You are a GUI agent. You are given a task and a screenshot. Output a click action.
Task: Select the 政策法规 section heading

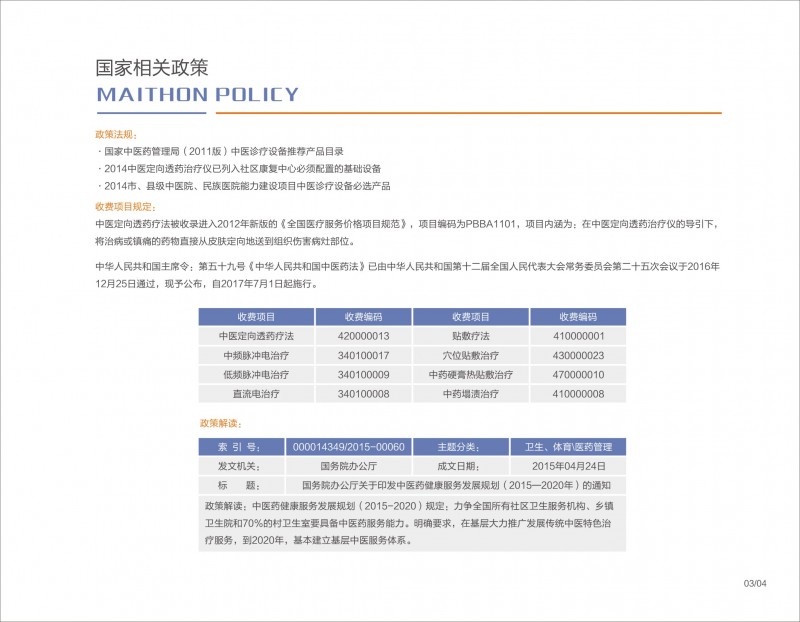[116, 134]
